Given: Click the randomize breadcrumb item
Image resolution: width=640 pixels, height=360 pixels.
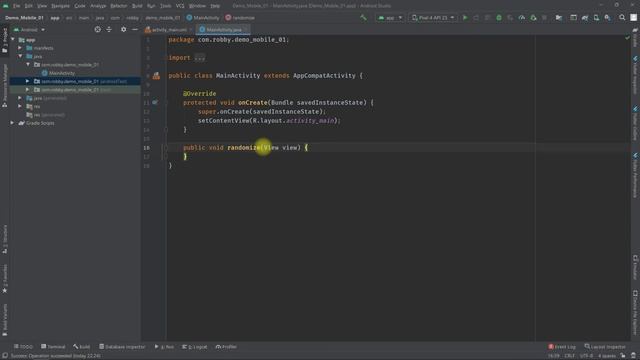Looking at the screenshot, I should coord(240,18).
